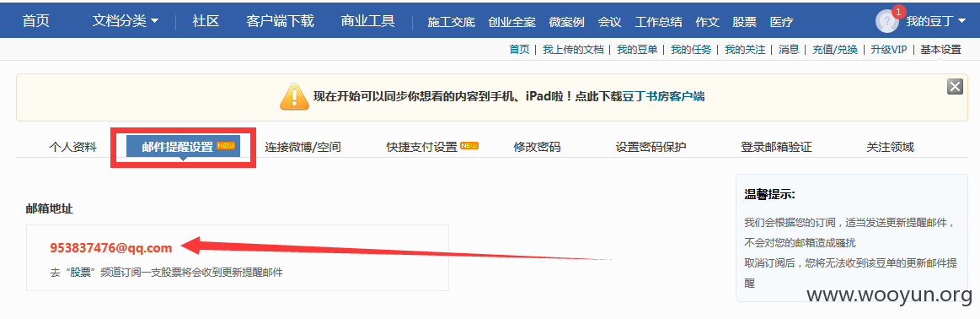Open the 工作总结 topic link
The image size is (980, 319).
[x=658, y=22]
